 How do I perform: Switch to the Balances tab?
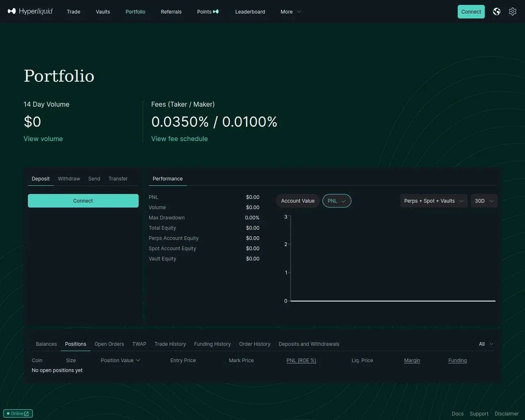pos(46,344)
